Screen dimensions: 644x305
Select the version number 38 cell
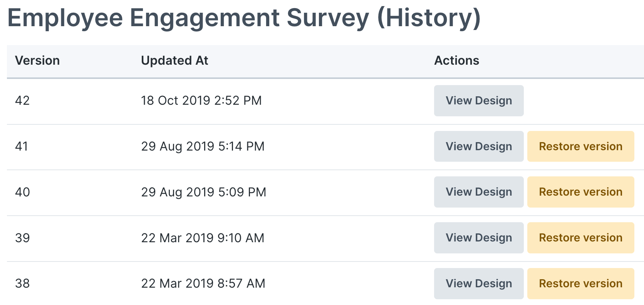(x=22, y=283)
